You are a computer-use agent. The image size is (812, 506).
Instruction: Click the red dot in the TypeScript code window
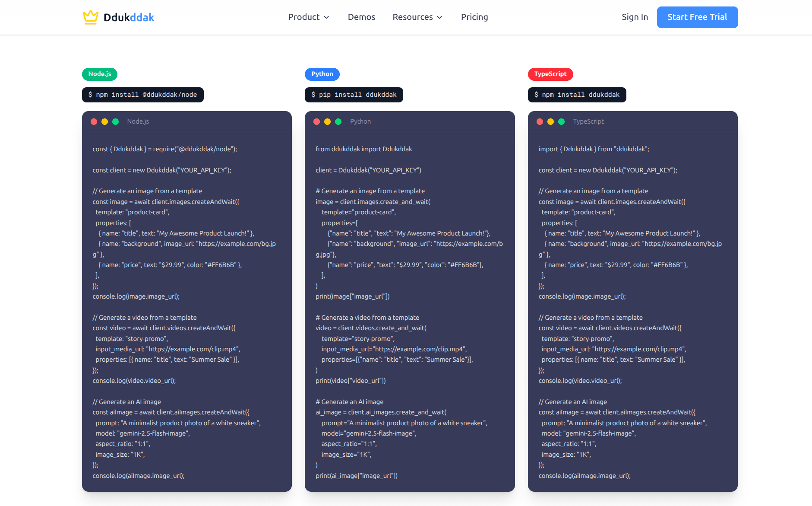(540, 121)
